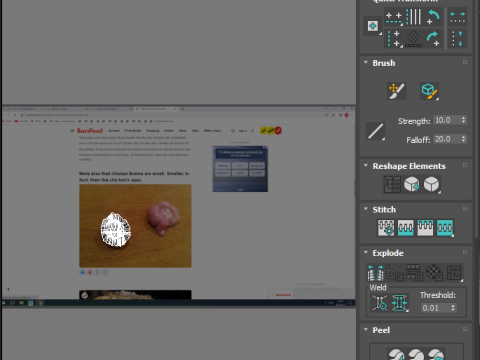Click the white UV cluster in editor view
Viewport: 480px width, 360px height.
tap(115, 230)
